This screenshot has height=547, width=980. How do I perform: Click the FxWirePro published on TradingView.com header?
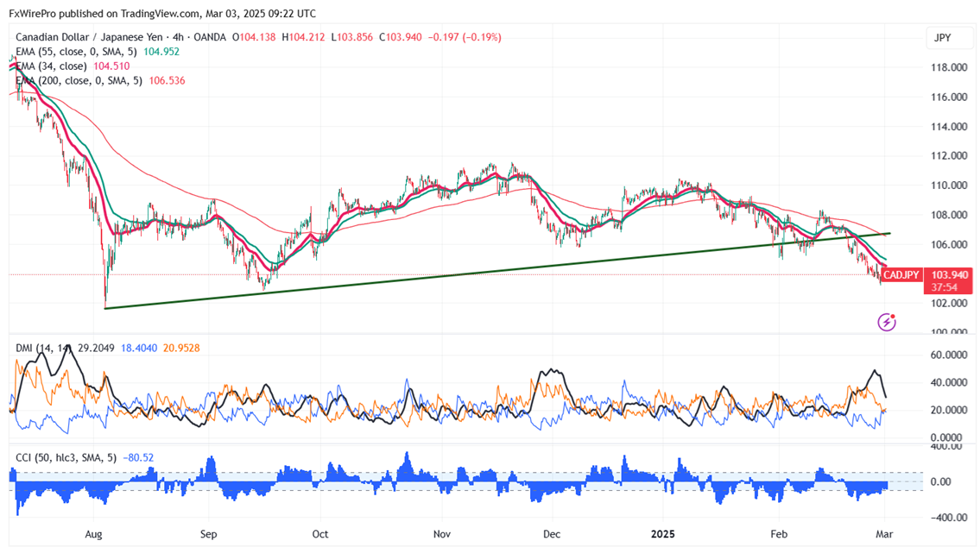(162, 13)
